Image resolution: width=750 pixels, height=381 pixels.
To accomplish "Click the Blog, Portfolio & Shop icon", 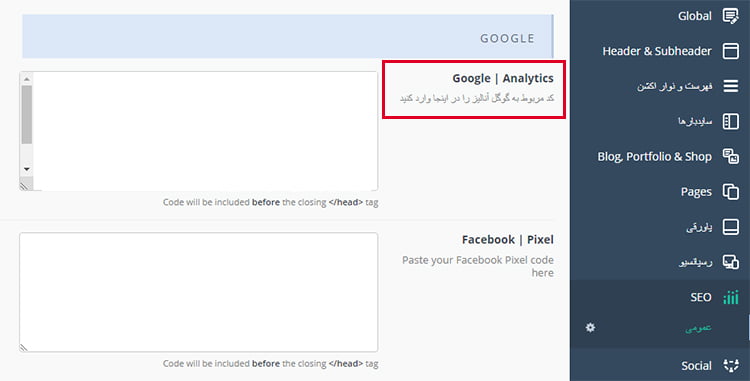I will tap(730, 156).
